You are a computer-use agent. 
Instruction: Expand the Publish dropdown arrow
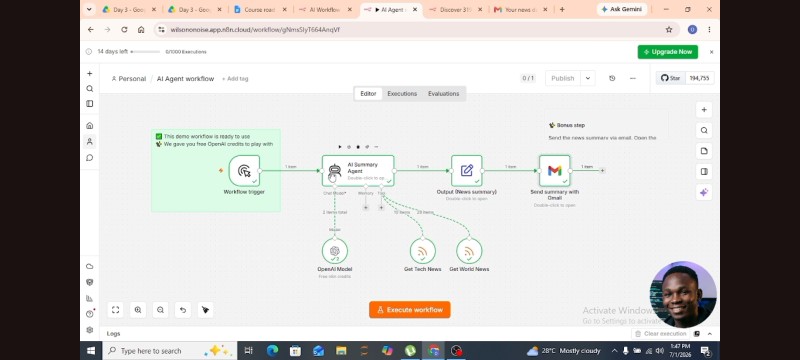(588, 78)
